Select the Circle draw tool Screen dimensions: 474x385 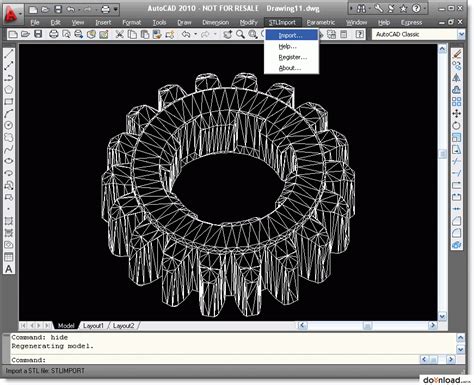9,125
